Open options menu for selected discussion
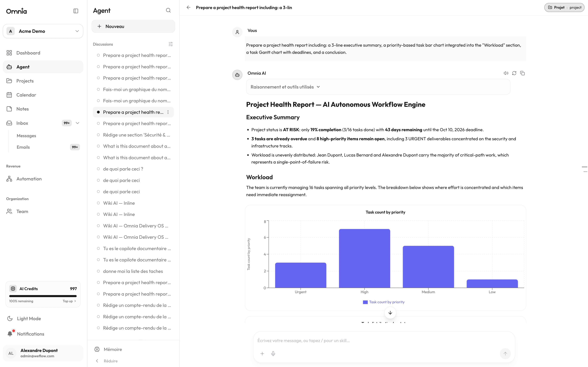This screenshot has height=367, width=588. 168,112
